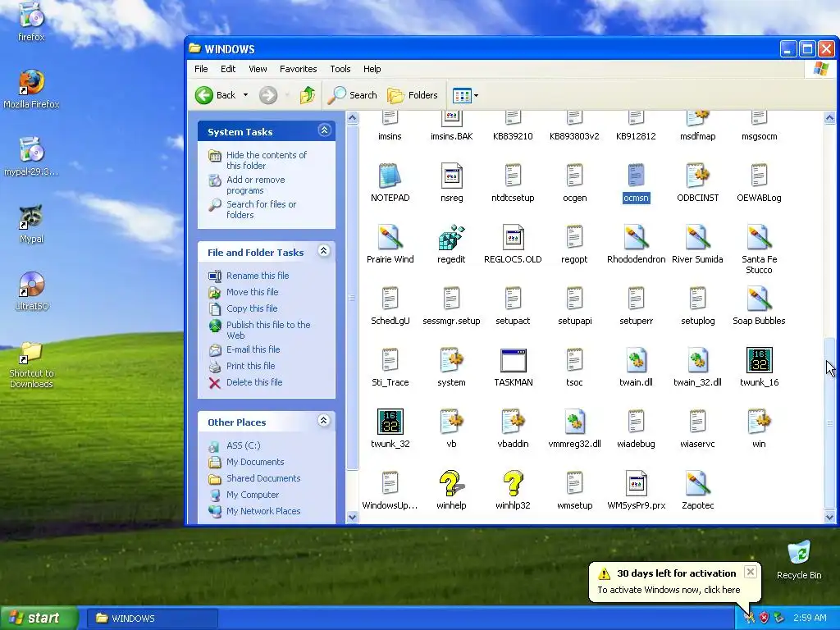Collapse the File and Folder Tasks panel
The width and height of the screenshot is (840, 630).
tap(323, 251)
